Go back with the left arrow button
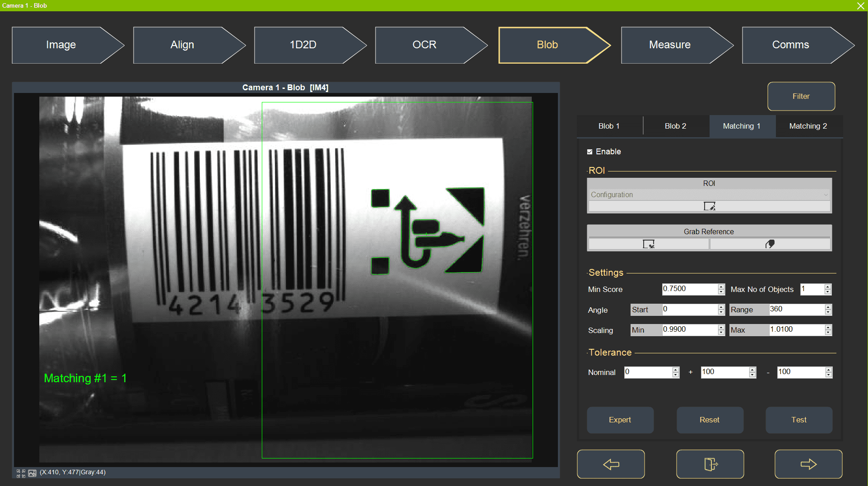The height and width of the screenshot is (486, 868). tap(611, 464)
